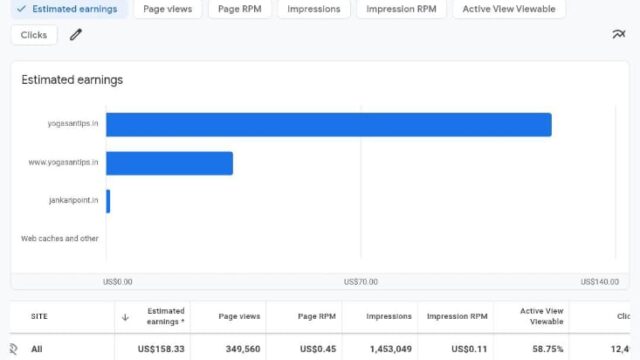640x360 pixels.
Task: Click the 1,453,049 impressions value
Action: pos(391,349)
